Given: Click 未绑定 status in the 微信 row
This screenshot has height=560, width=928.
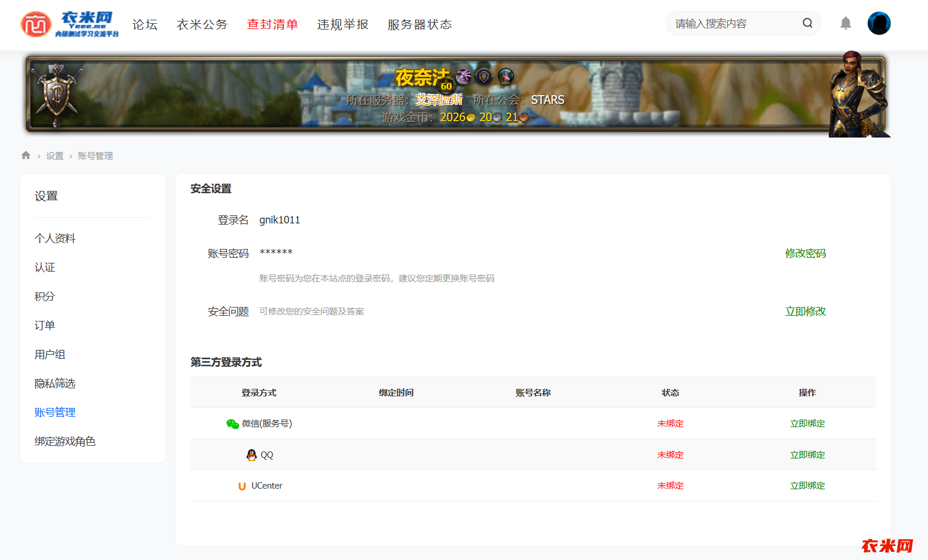Looking at the screenshot, I should [670, 424].
